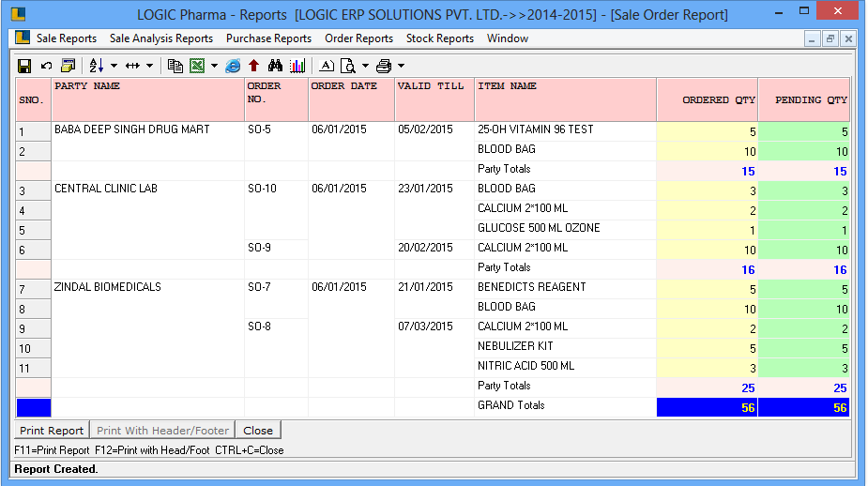Click the copy pages icon
This screenshot has width=868, height=486.
(175, 67)
